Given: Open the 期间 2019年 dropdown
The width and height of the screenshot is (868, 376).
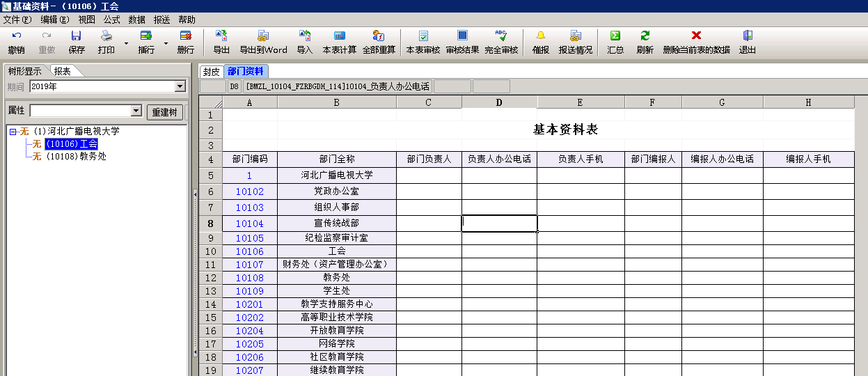Looking at the screenshot, I should 180,86.
